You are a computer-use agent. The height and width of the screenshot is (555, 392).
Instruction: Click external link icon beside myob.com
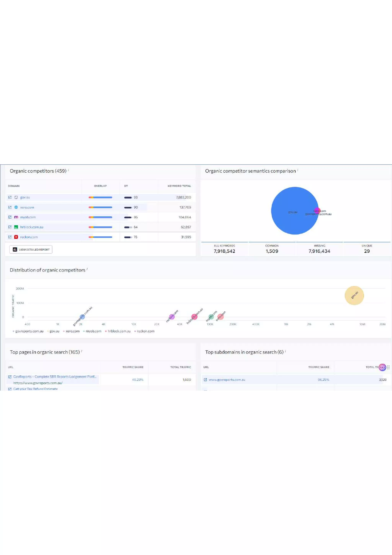coord(10,217)
